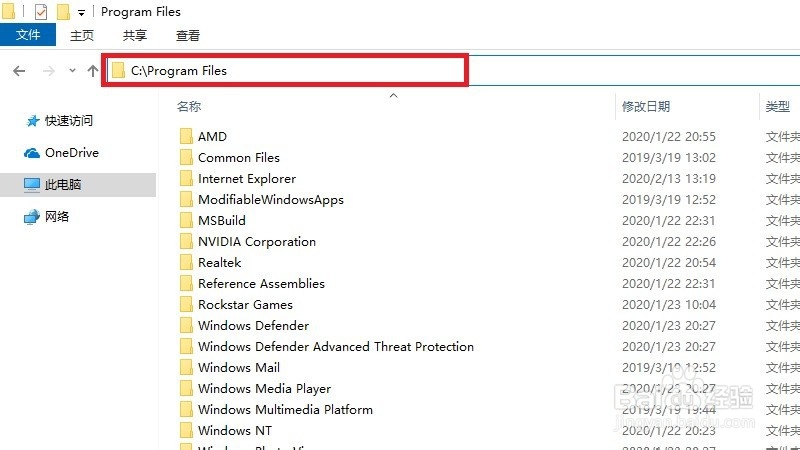
Task: Select OneDrive in navigation pane
Action: pos(72,153)
